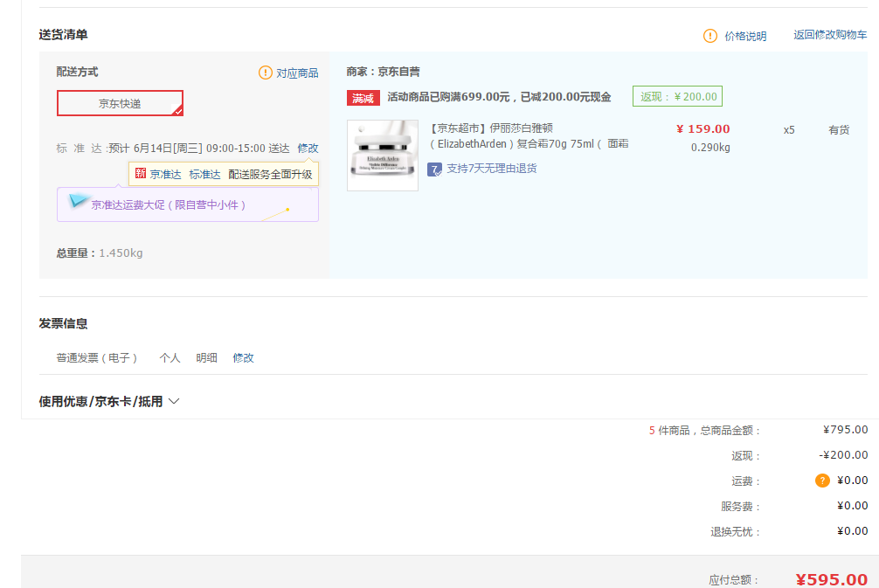Click the 明细 invoice content text
The height and width of the screenshot is (588, 879).
(206, 357)
